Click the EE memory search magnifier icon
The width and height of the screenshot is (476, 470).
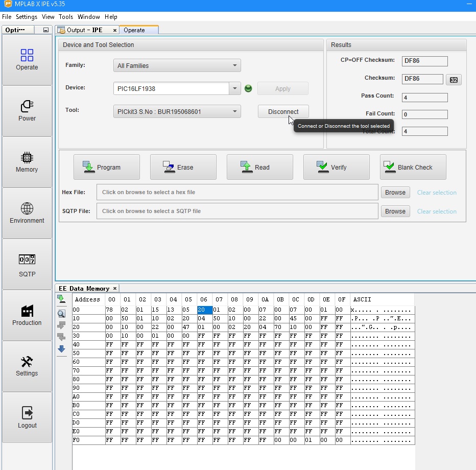[x=62, y=314]
